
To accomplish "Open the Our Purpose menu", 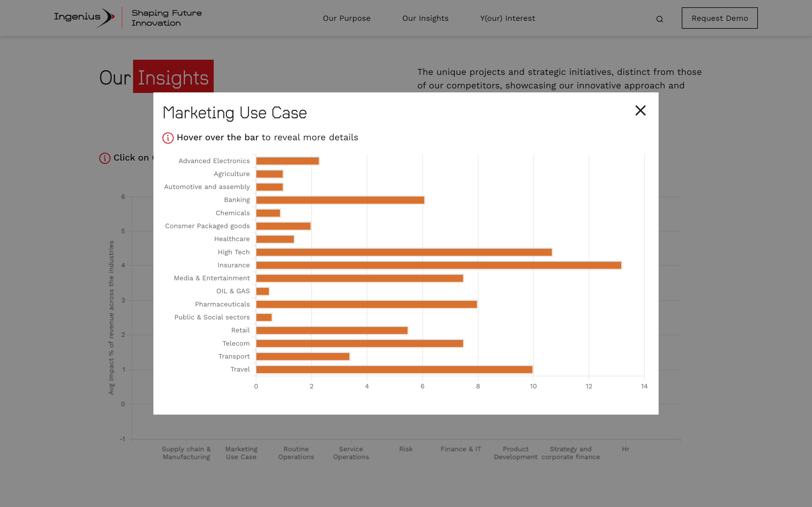I will pos(346,18).
